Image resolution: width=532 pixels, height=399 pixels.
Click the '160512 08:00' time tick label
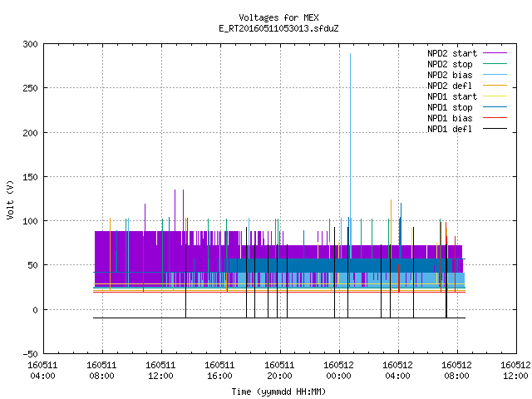(x=456, y=371)
